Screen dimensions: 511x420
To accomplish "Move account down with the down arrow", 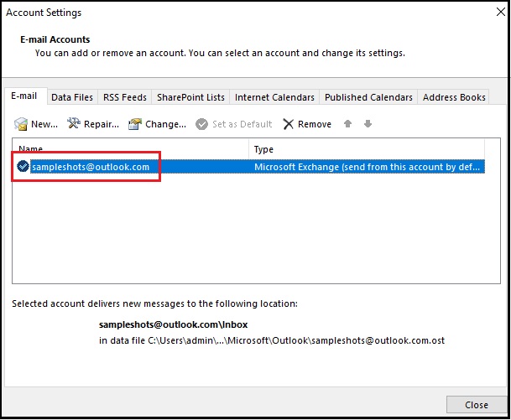I will point(368,124).
